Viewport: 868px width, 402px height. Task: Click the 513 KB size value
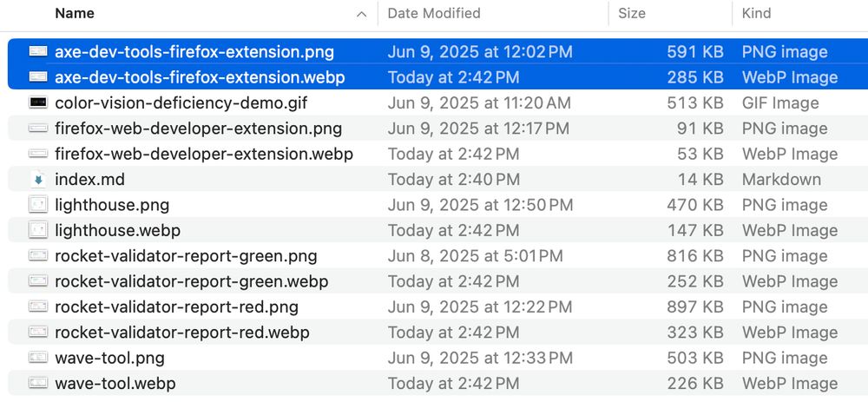(694, 102)
